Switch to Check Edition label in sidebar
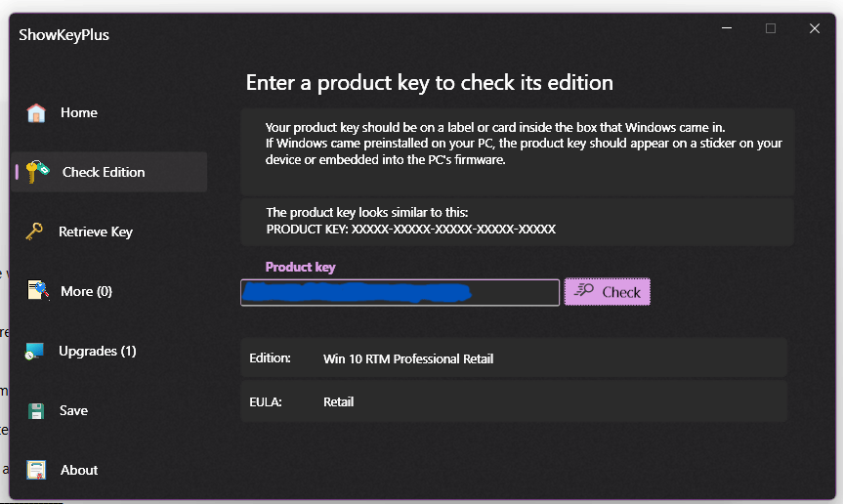843x504 pixels. point(104,172)
